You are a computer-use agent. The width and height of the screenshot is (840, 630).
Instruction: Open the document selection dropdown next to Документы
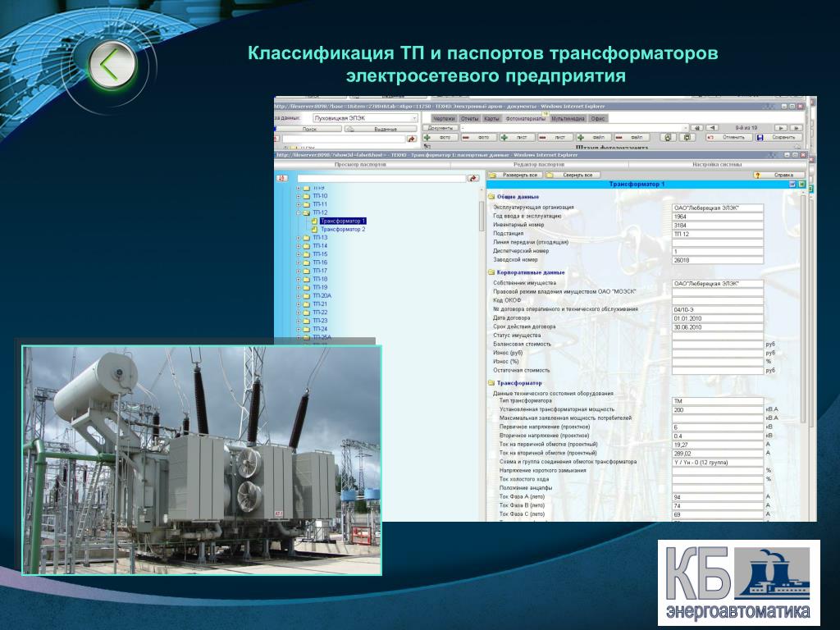pos(574,128)
